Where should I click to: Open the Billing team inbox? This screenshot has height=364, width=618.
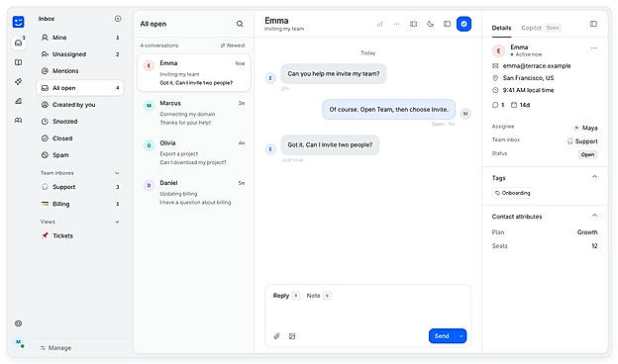coord(80,204)
